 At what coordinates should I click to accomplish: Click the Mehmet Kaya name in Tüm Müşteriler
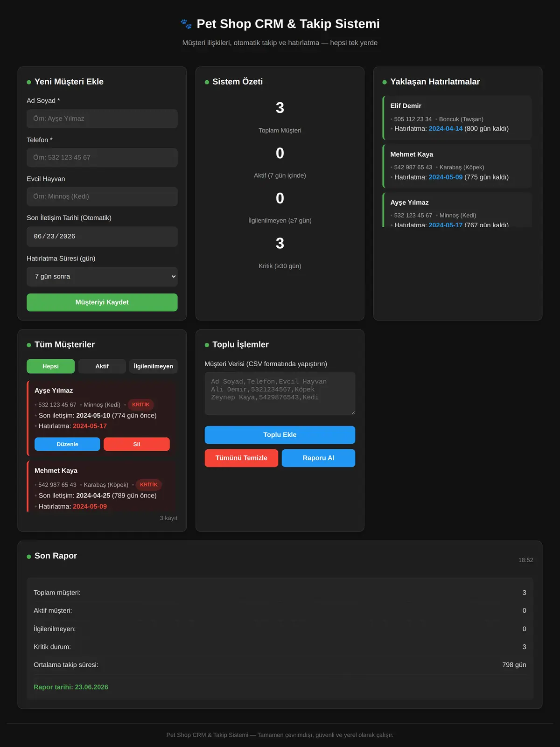pyautogui.click(x=56, y=471)
